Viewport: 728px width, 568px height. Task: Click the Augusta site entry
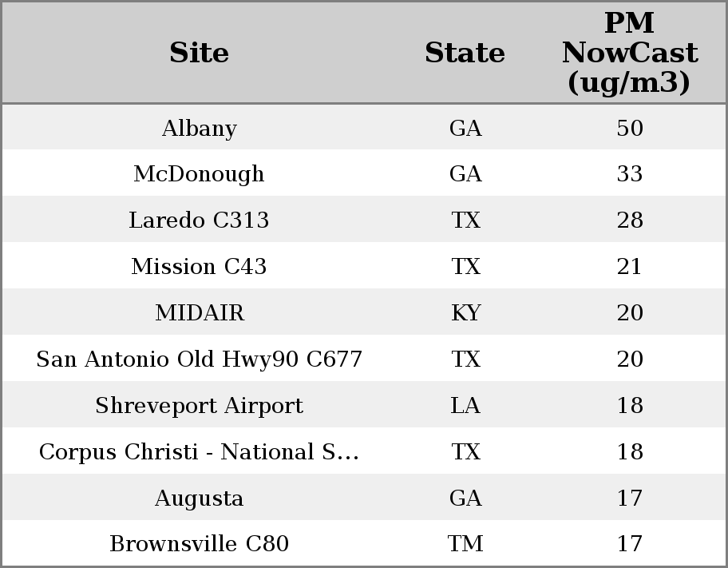click(x=199, y=498)
